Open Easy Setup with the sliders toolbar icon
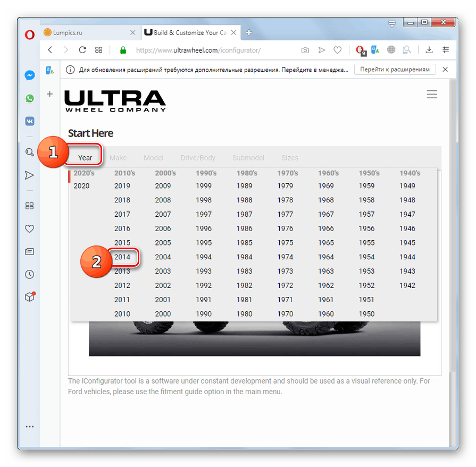 tap(446, 49)
